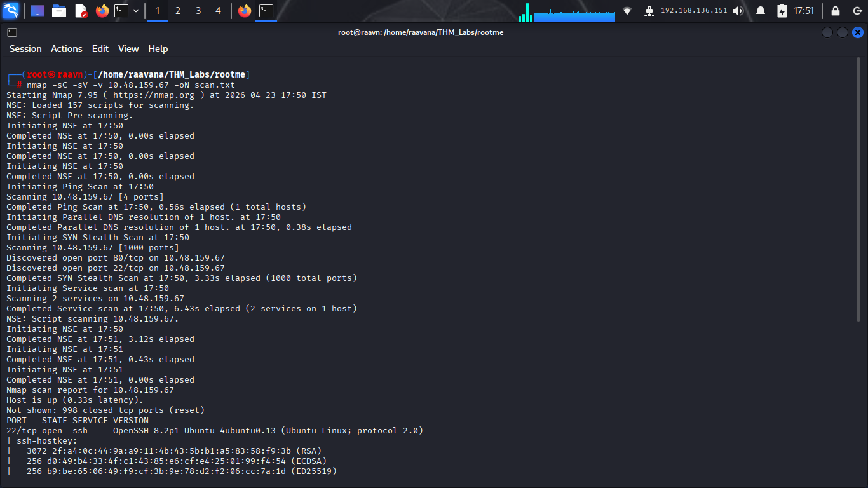868x488 pixels.
Task: Expand the terminal launcher dropdown arrow
Action: (x=136, y=11)
